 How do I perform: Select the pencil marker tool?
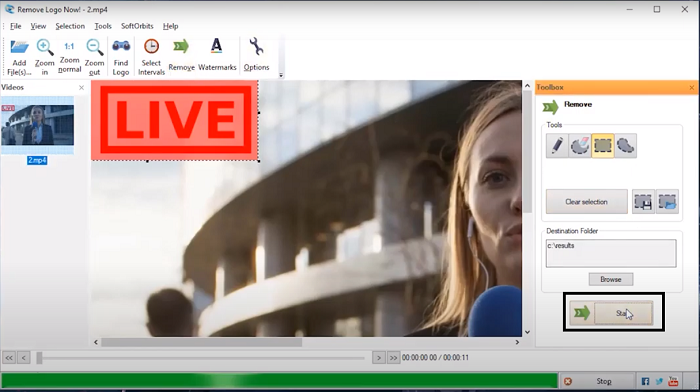tap(557, 146)
